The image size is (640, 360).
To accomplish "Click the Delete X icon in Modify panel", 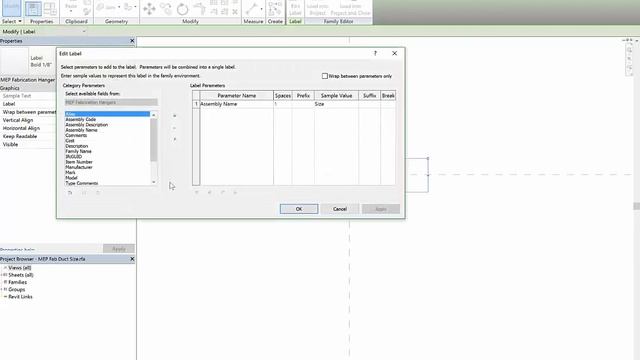I will point(235,12).
